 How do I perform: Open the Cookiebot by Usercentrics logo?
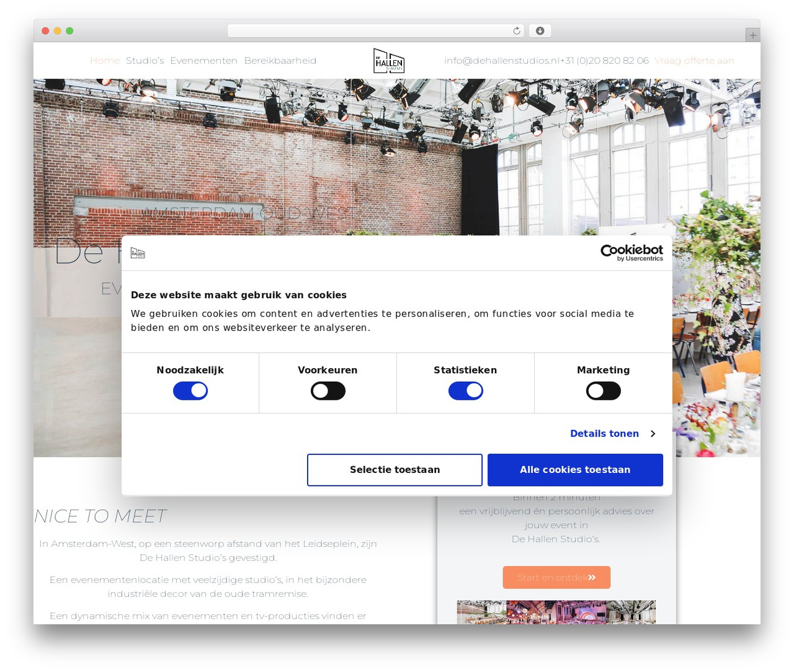(631, 252)
